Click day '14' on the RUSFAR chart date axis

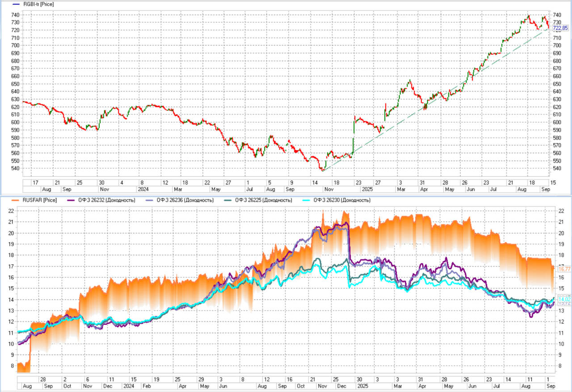pos(508,379)
